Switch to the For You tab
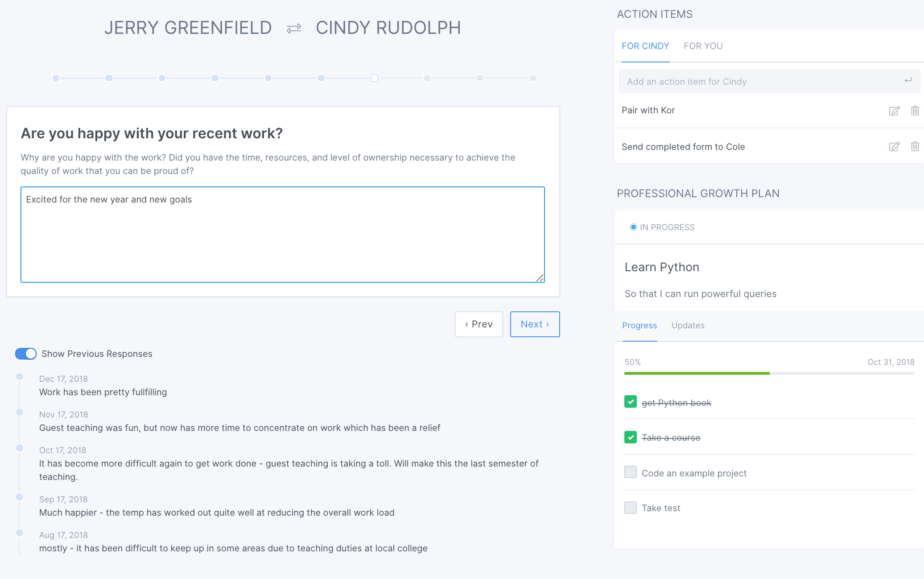 click(x=703, y=46)
